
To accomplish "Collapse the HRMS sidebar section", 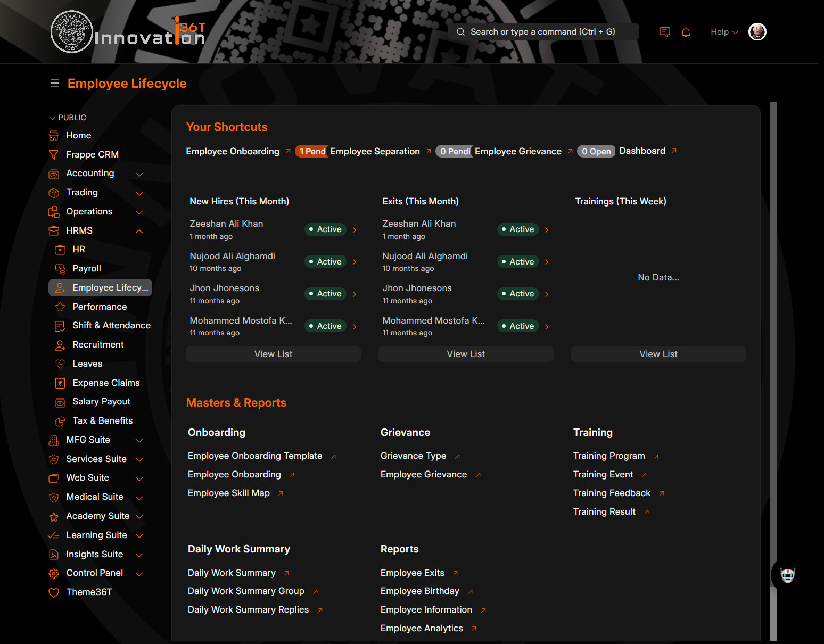I will tap(139, 231).
